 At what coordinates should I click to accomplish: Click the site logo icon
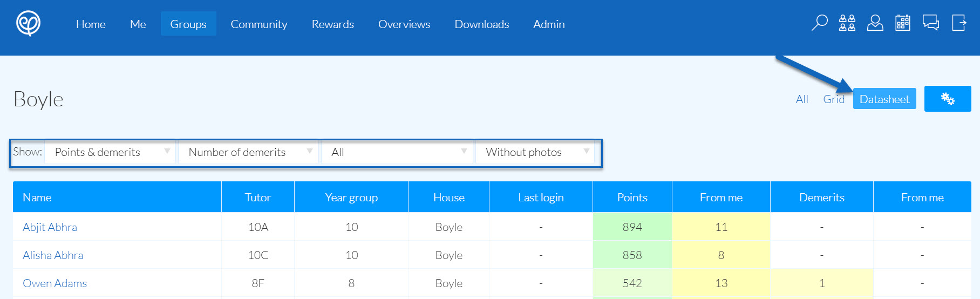pos(28,23)
